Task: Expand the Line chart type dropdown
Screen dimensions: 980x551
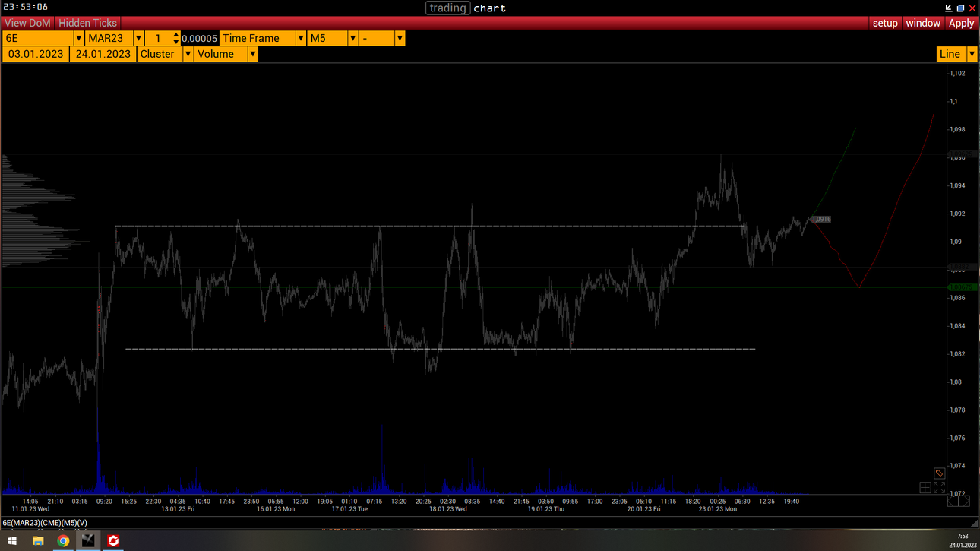Action: click(972, 54)
